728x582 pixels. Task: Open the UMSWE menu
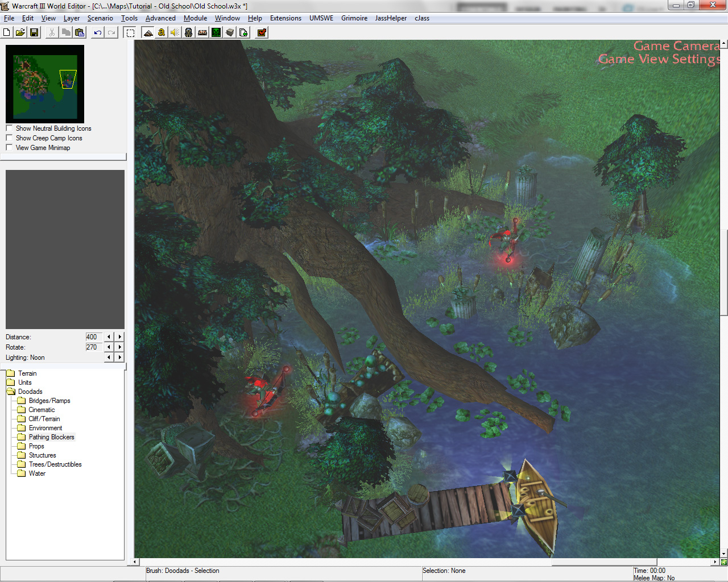[x=321, y=18]
